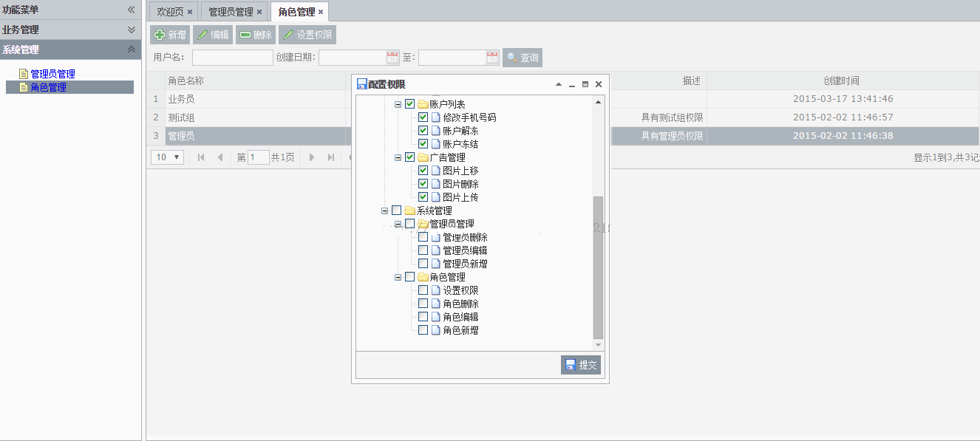Open 管理员管理 in the sidebar tree
The height and width of the screenshot is (441, 980).
tap(52, 74)
